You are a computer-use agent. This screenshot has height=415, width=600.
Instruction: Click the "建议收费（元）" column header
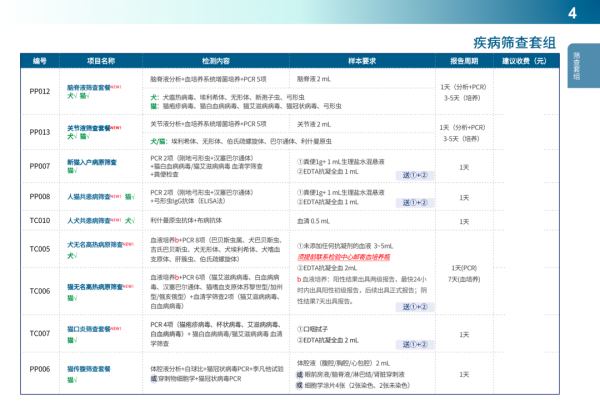[x=524, y=61]
